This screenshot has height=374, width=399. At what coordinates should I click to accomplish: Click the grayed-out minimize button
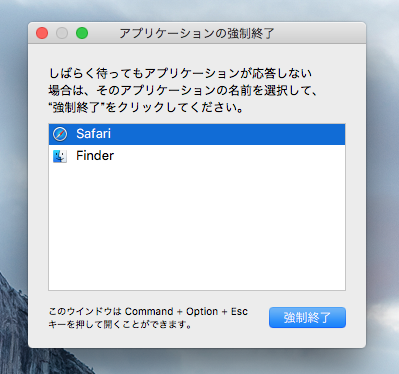[x=62, y=33]
